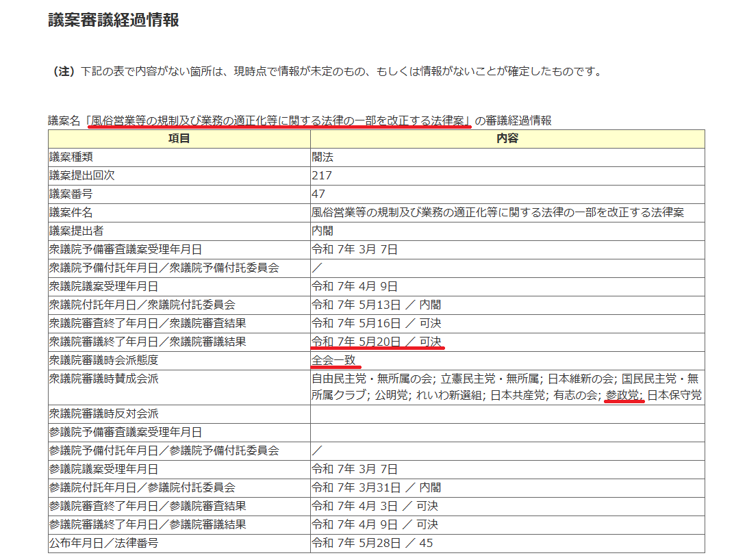Click 令和 7年 5月28日 ／ 45 value
Image resolution: width=747 pixels, height=560 pixels.
372,544
